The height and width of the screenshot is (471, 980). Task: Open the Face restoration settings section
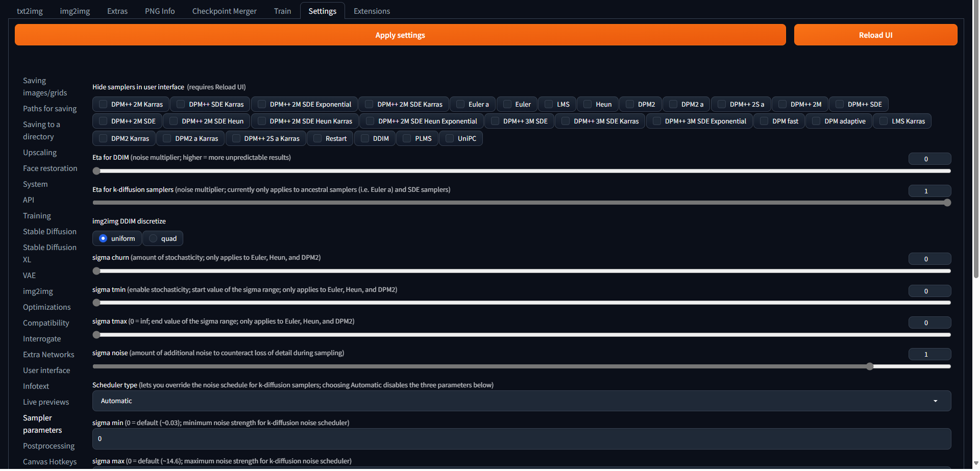click(50, 168)
